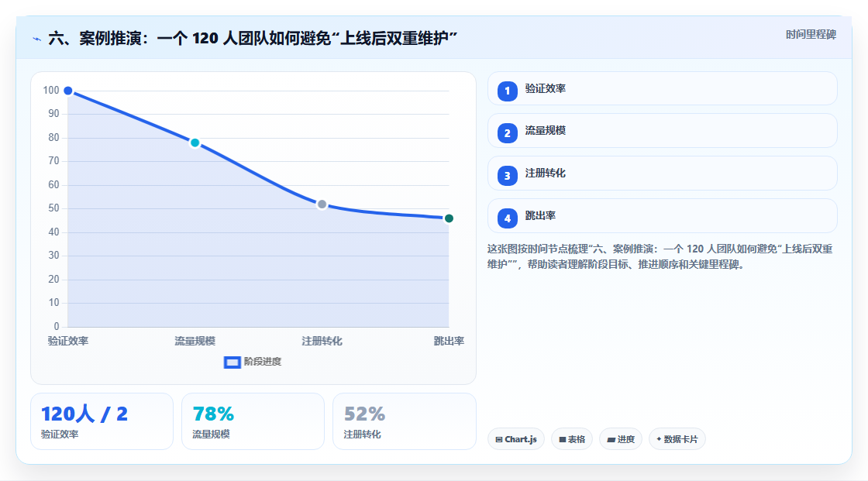Click the 时间里程碑 label in header
868x481 pixels.
coord(811,34)
